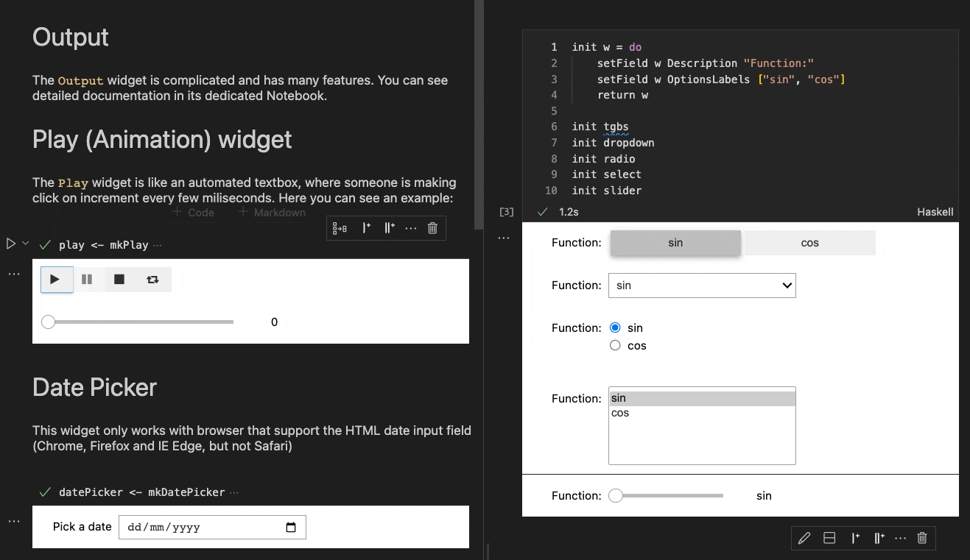970x560 pixels.
Task: Open ellipsis menu left of Play widget output
Action: [14, 274]
